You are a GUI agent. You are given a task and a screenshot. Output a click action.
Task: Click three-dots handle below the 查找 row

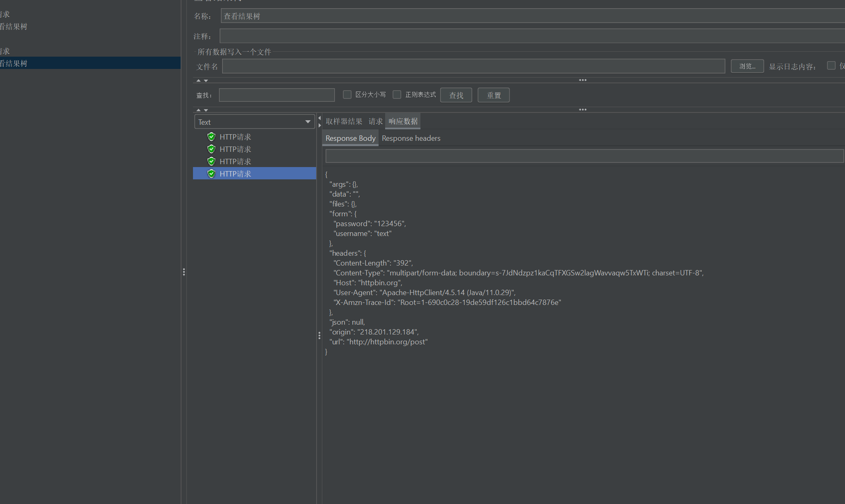coord(582,110)
